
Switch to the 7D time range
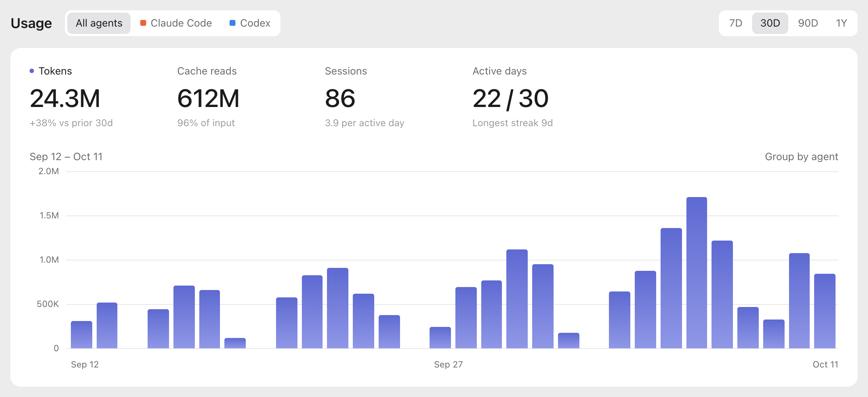click(736, 23)
